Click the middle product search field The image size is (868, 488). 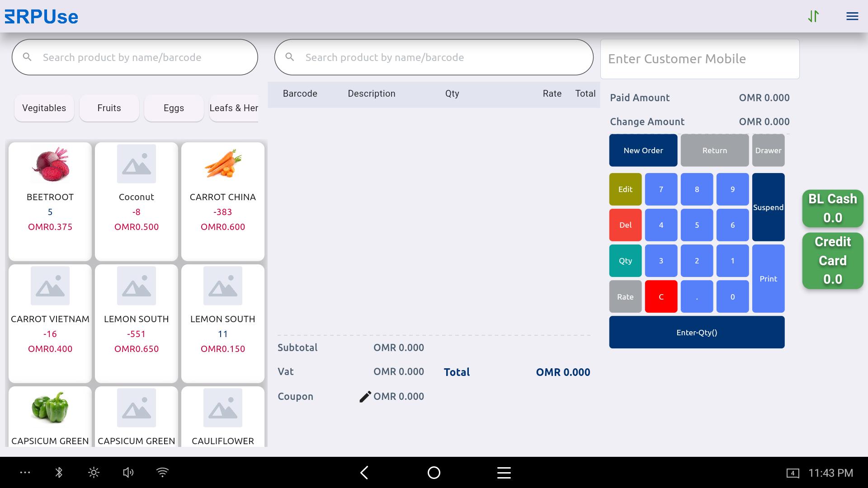[x=434, y=57]
